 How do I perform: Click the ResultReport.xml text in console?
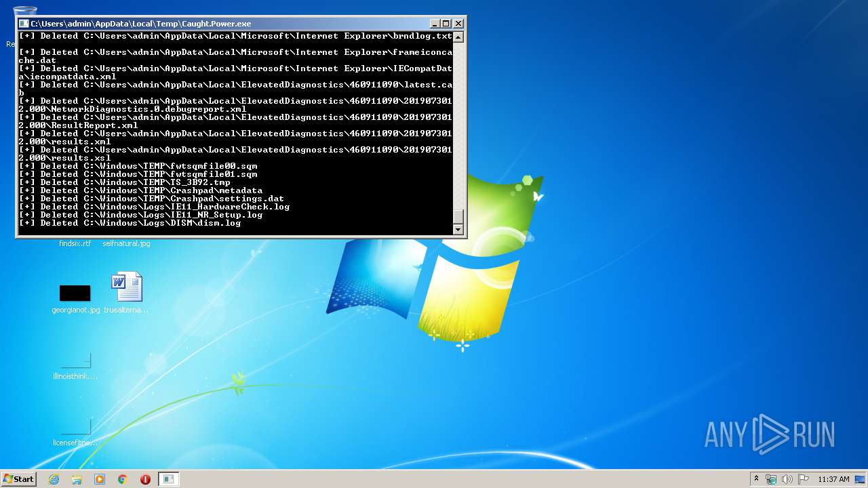pos(95,125)
